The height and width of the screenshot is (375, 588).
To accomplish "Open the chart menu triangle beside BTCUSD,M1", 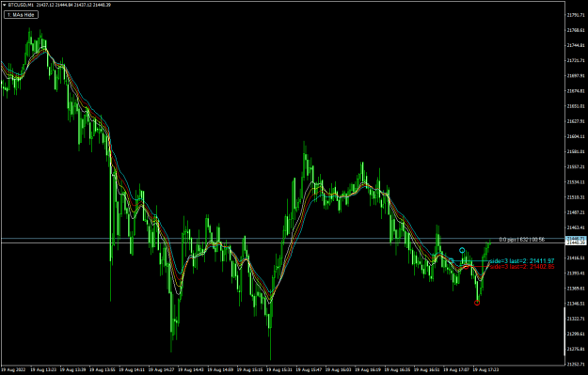I will [x=5, y=5].
